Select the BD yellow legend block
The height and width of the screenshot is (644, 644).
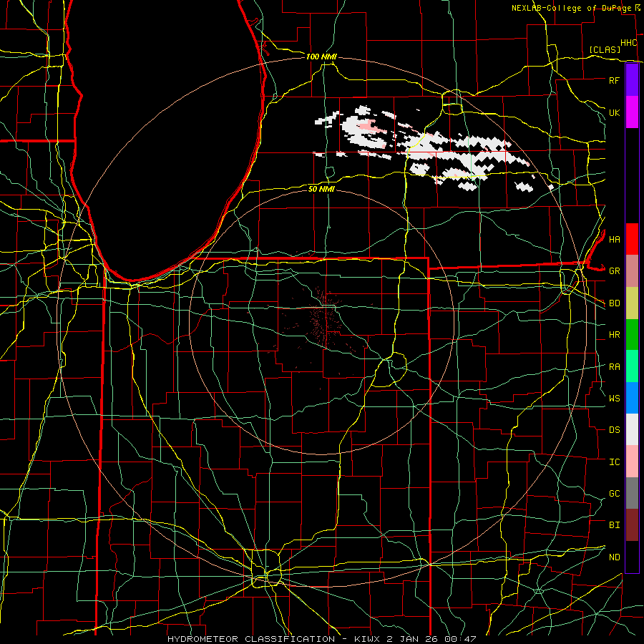click(x=632, y=303)
